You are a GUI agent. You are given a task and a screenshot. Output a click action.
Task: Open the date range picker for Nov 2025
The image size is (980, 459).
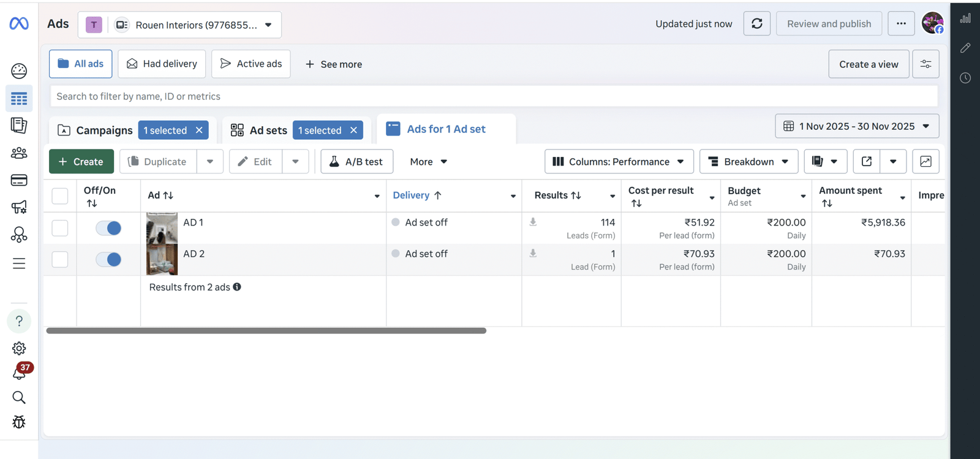856,126
